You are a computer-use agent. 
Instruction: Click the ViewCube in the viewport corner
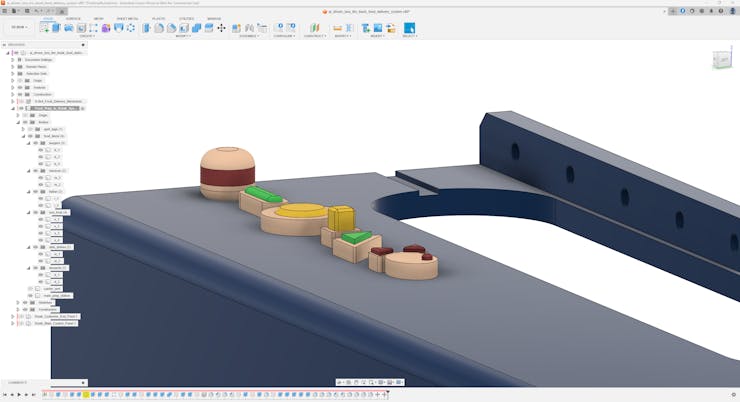tap(721, 59)
